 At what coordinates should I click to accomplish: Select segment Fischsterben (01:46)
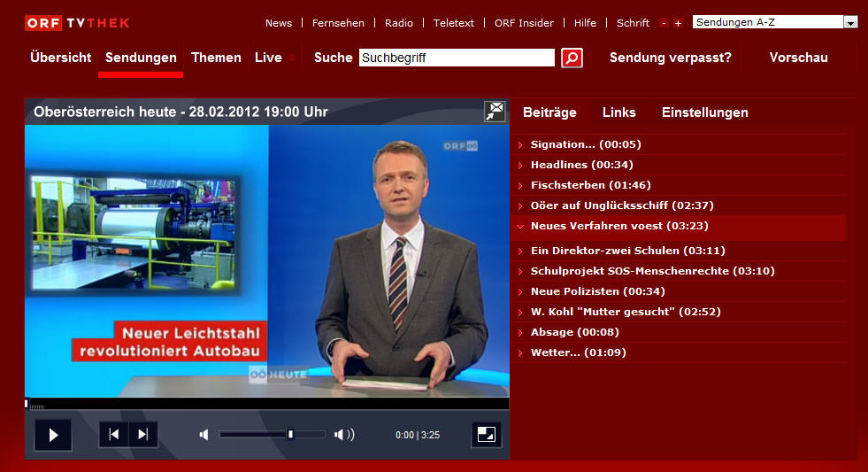591,186
